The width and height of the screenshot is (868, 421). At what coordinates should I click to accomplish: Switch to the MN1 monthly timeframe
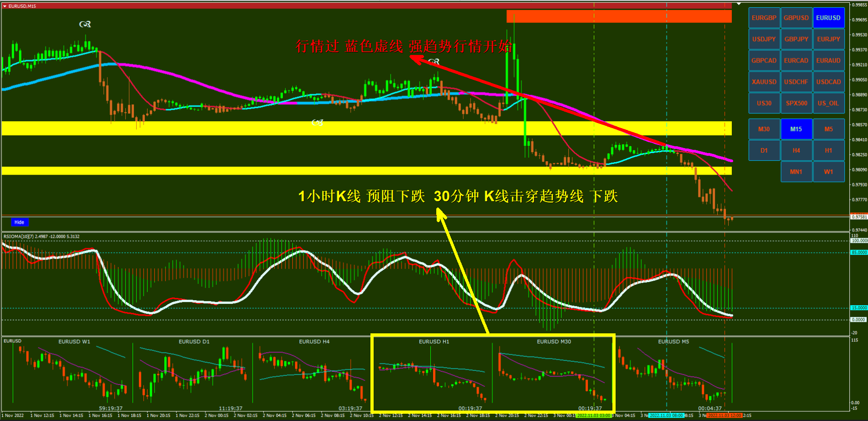(796, 172)
